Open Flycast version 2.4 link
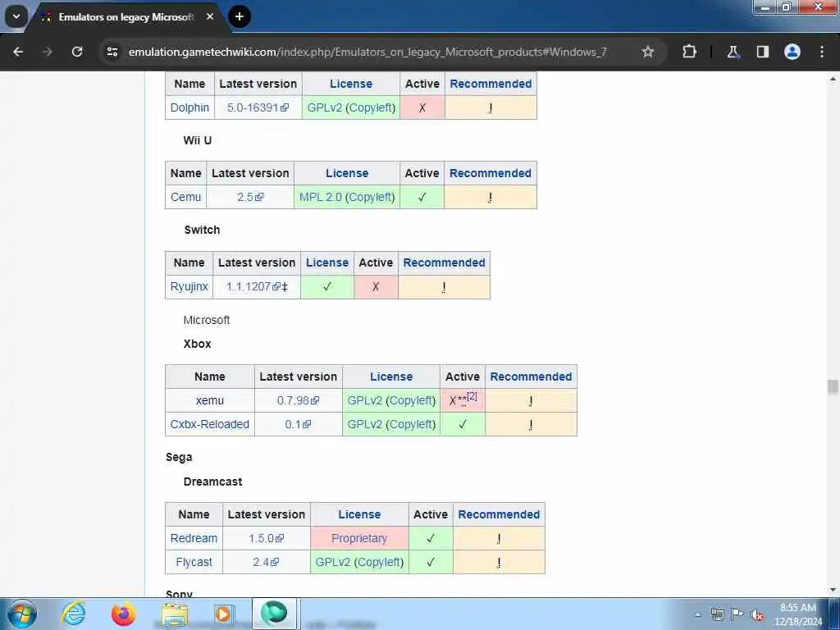This screenshot has height=630, width=840. (x=267, y=562)
